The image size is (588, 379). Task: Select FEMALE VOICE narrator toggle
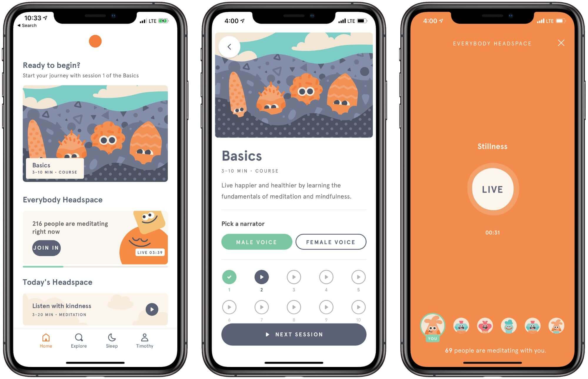pos(330,242)
